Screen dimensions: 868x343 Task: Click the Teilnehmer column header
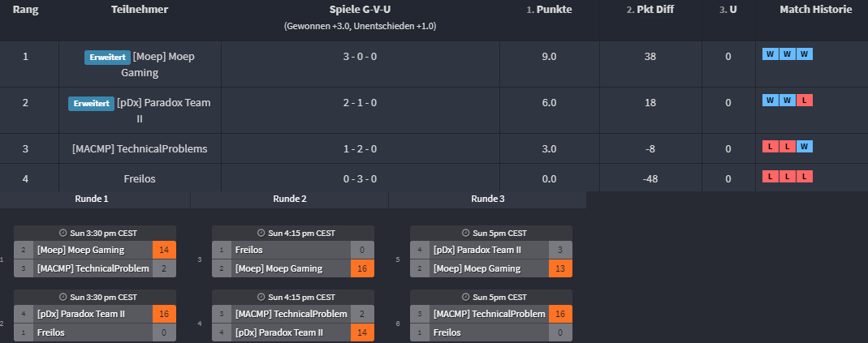[140, 11]
